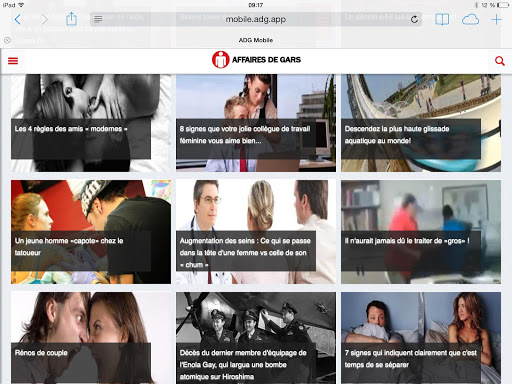This screenshot has height=384, width=512.
Task: Select the ADG Mobile tab
Action: tap(256, 40)
